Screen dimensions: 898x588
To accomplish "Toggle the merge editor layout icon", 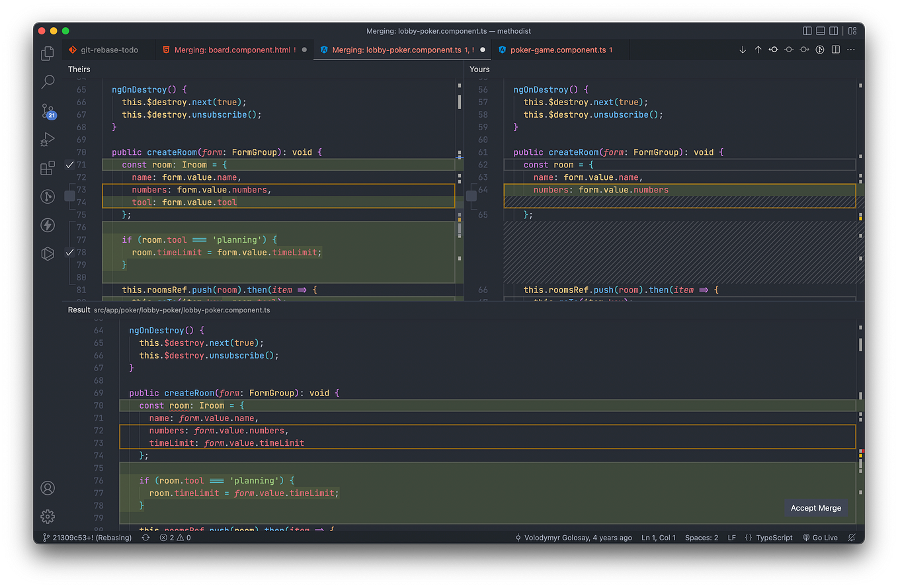I will pyautogui.click(x=835, y=49).
